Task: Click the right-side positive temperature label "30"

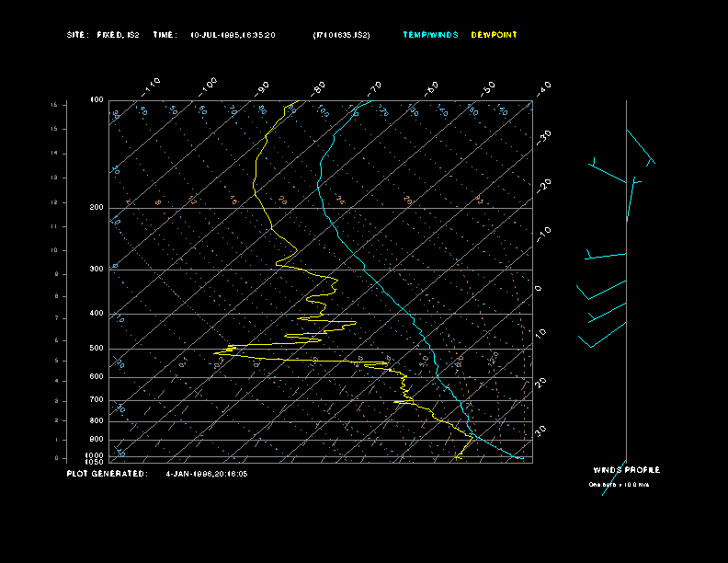Action: (540, 431)
